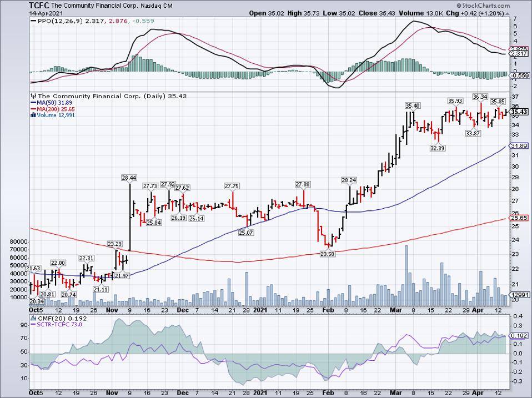Screen dimensions: 532x398
Task: Click the 26.14 price label
Action: click(197, 218)
